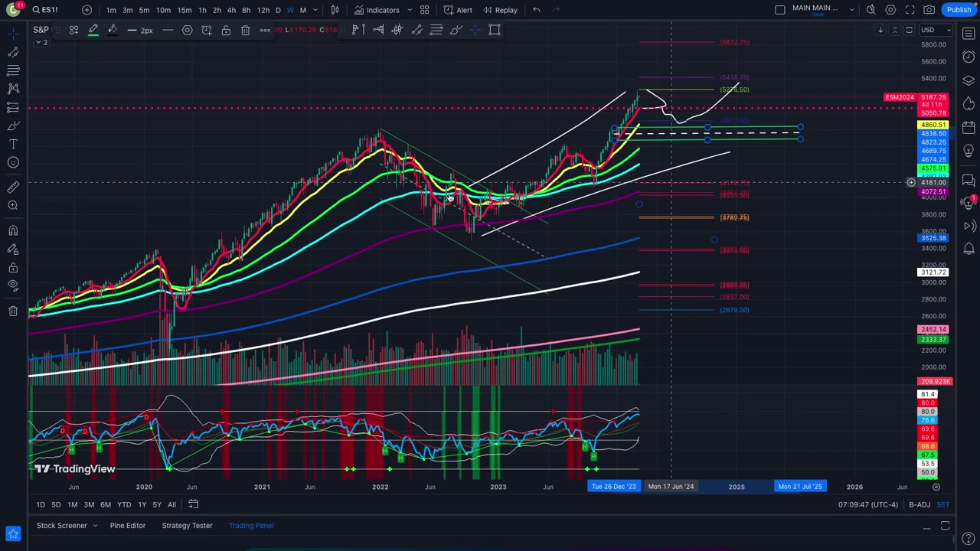
Task: Open timezone menu showing 07:09:47 (UTC-4)
Action: (868, 505)
